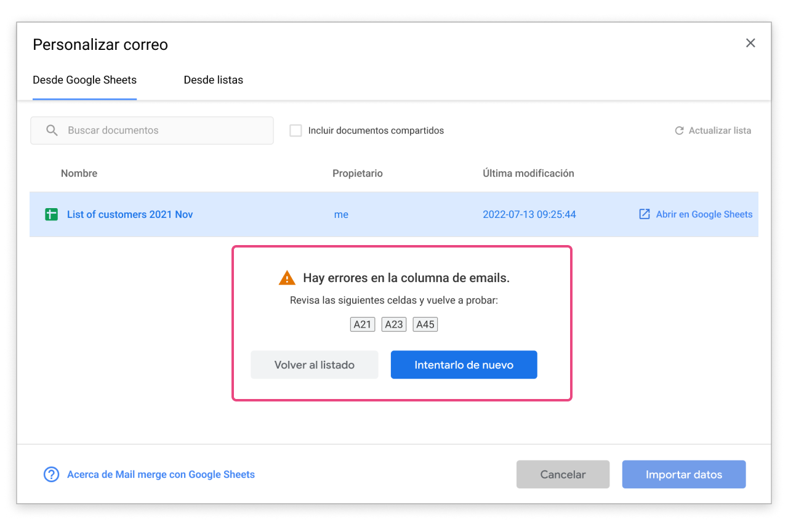Select the Desde Google Sheets tab

[x=84, y=80]
